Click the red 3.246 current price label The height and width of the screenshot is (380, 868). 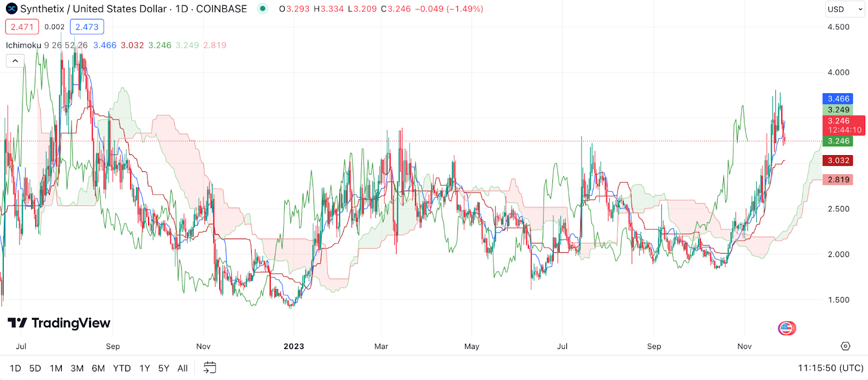pos(844,125)
